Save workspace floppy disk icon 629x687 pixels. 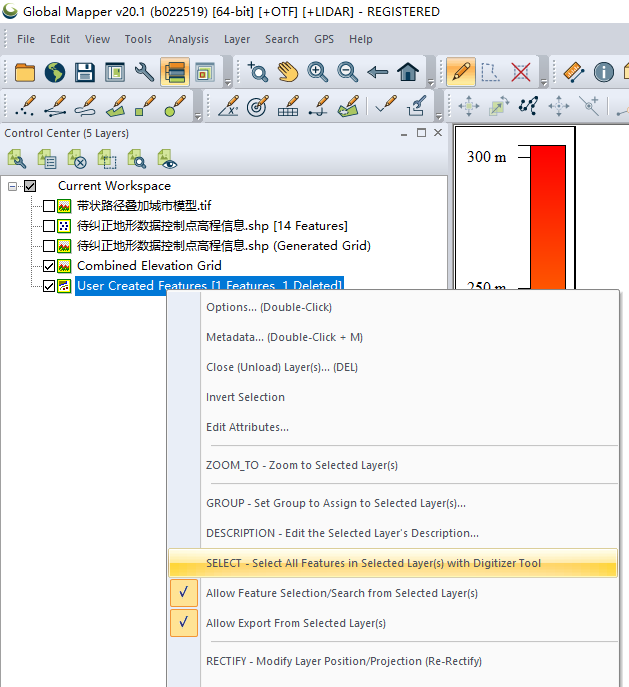85,72
